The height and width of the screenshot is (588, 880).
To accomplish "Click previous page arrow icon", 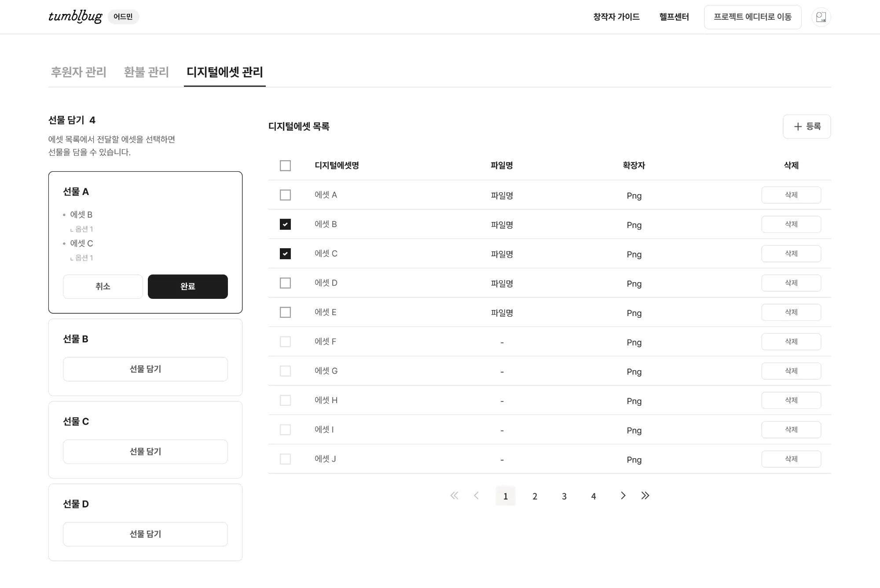I will point(476,496).
